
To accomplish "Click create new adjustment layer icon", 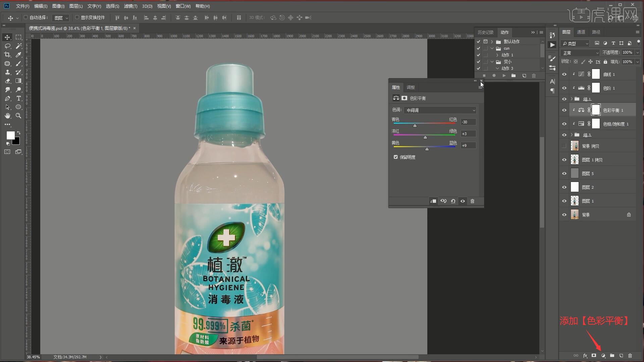I will [x=603, y=356].
